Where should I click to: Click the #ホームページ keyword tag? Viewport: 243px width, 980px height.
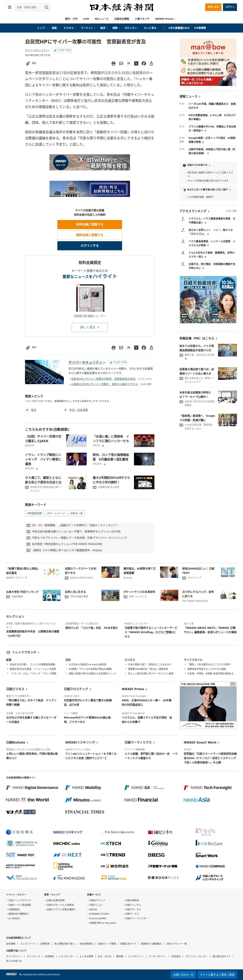(56, 513)
